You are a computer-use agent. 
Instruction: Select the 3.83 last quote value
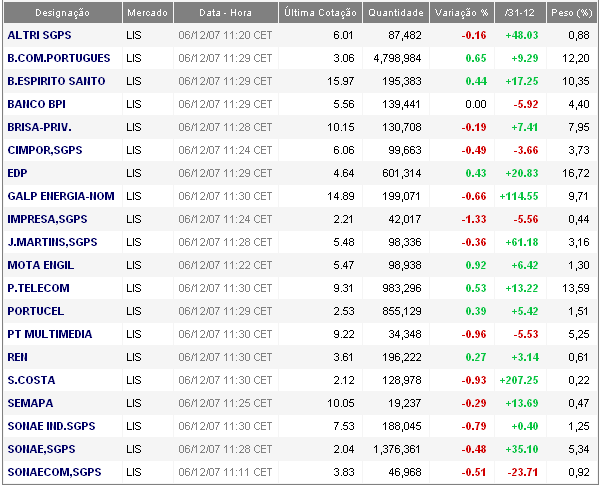(344, 472)
